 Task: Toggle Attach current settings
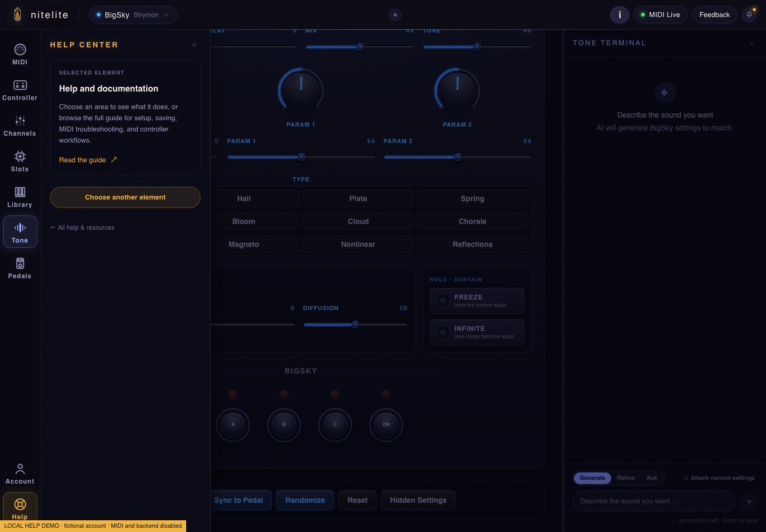click(x=719, y=478)
